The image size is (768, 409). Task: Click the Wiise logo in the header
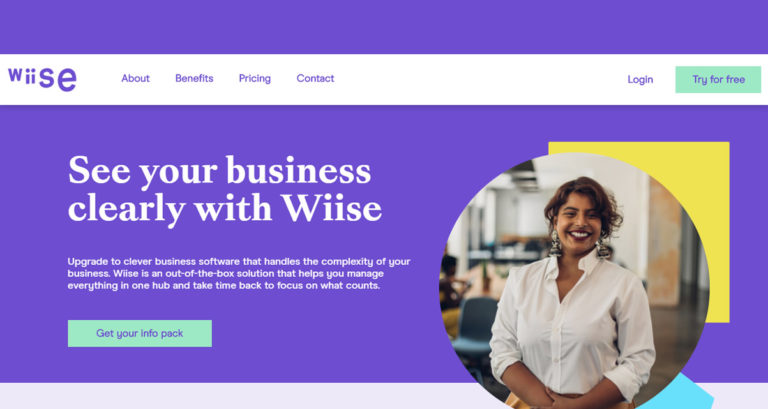tap(43, 79)
